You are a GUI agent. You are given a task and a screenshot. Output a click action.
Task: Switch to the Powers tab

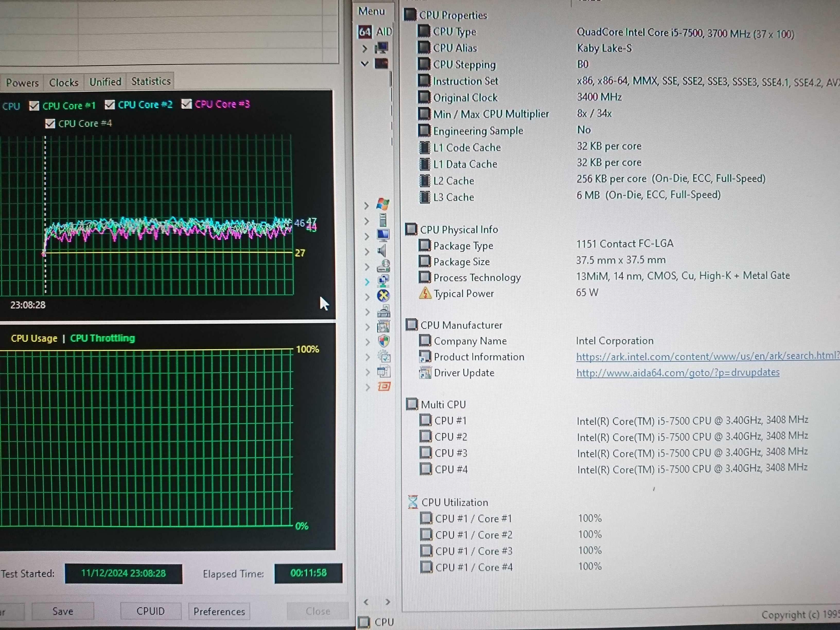(22, 82)
